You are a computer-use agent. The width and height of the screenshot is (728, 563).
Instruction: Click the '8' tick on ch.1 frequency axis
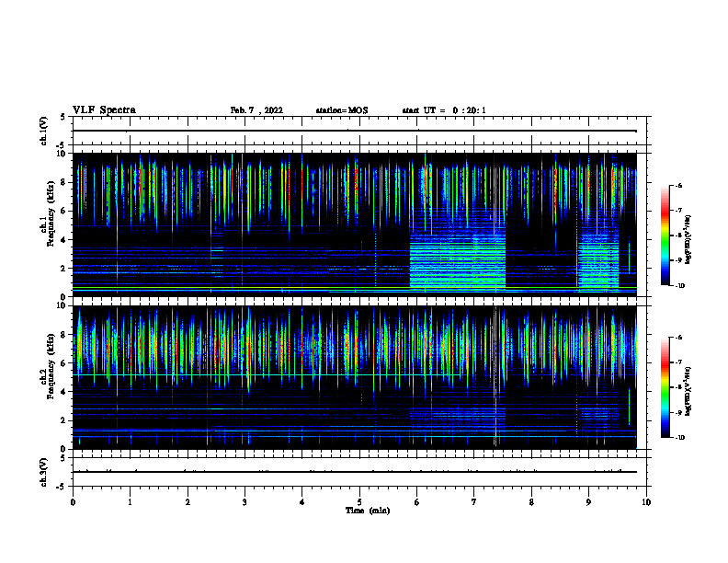(64, 182)
